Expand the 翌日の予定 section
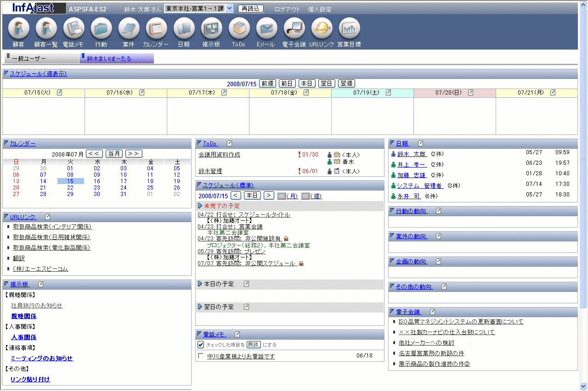 tap(200, 307)
